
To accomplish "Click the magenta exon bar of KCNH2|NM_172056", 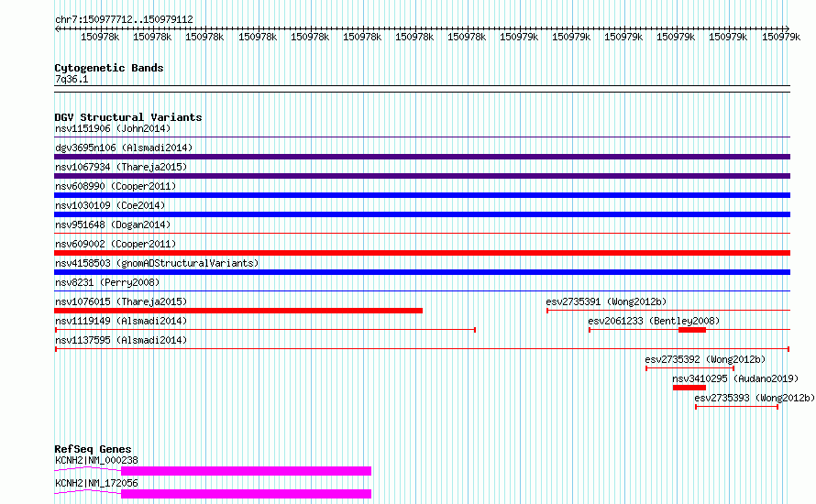I will tap(246, 494).
